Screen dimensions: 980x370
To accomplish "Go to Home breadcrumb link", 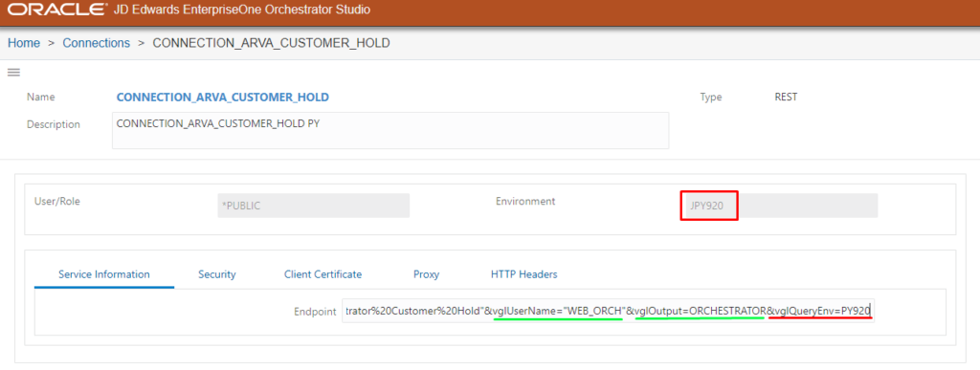I will [24, 43].
